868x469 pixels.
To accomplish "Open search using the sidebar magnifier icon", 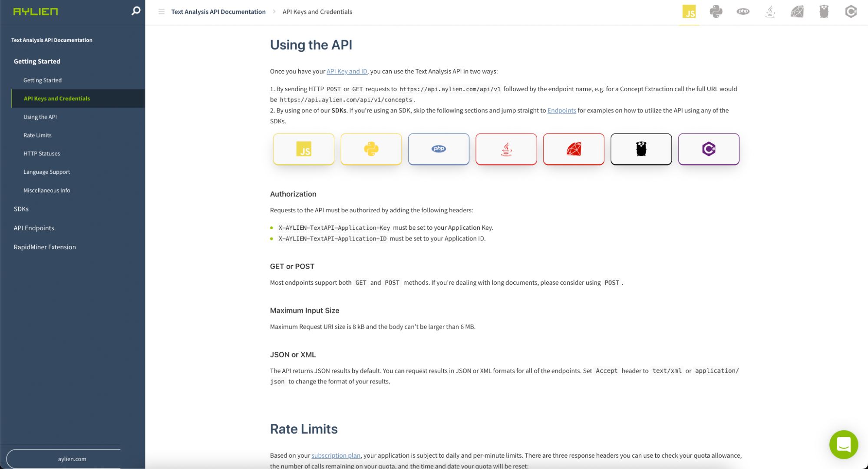I will (x=136, y=11).
